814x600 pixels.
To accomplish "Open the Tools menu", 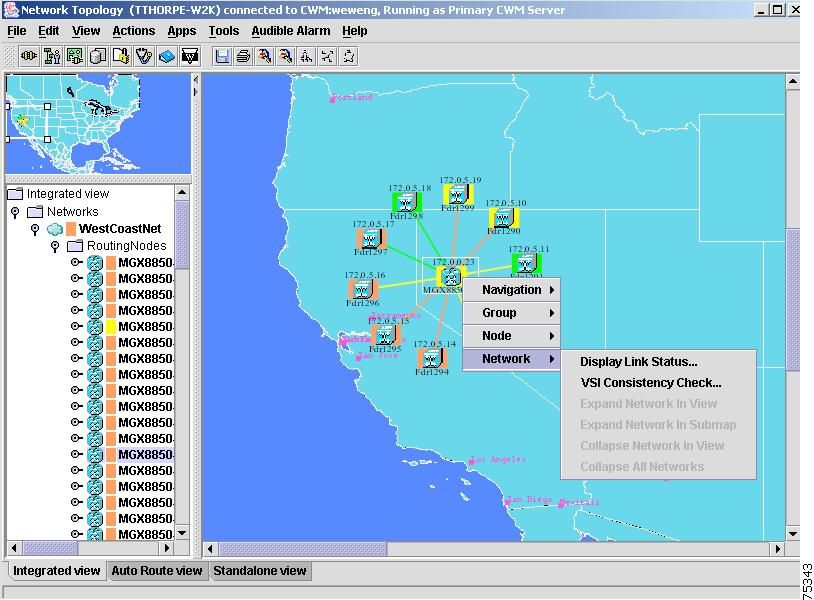I will coord(224,31).
